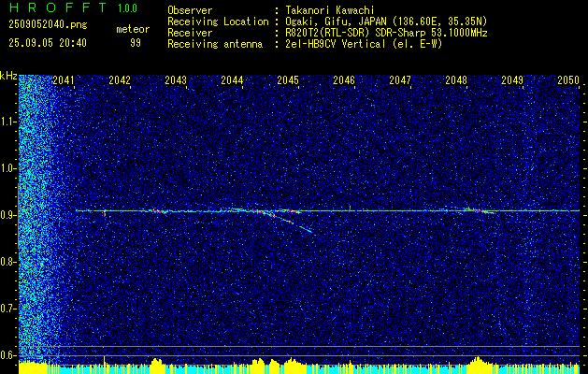Click the meteor echo burst near 2043

158,211
